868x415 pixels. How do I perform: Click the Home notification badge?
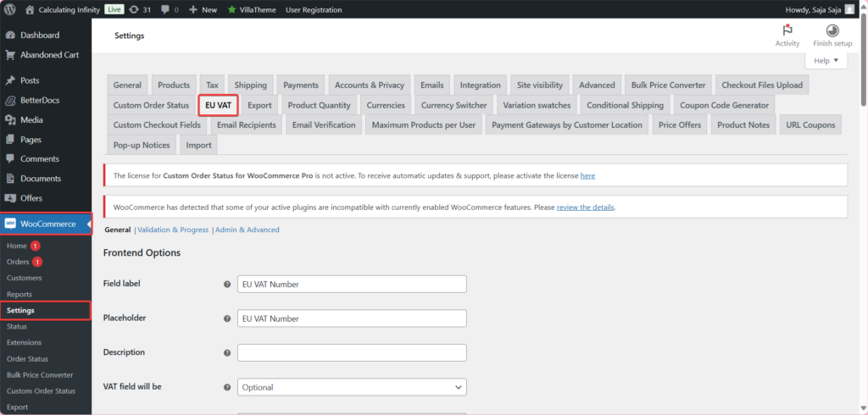point(36,246)
